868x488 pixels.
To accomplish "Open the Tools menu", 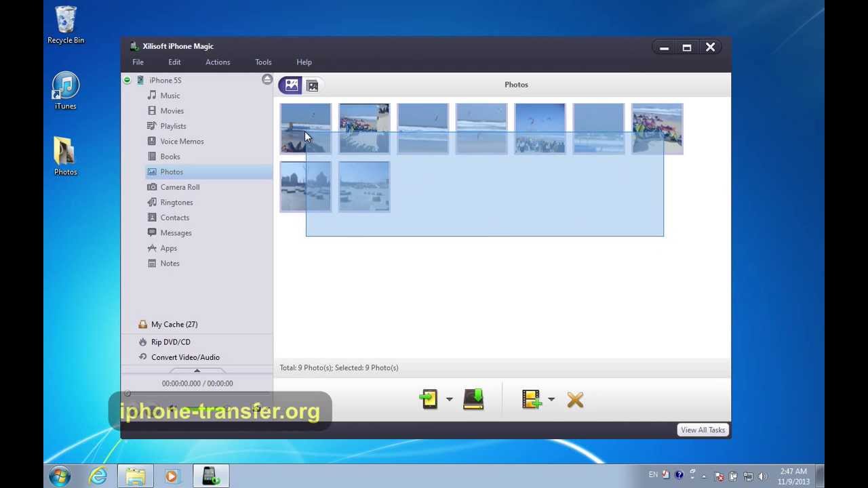I will (x=263, y=62).
